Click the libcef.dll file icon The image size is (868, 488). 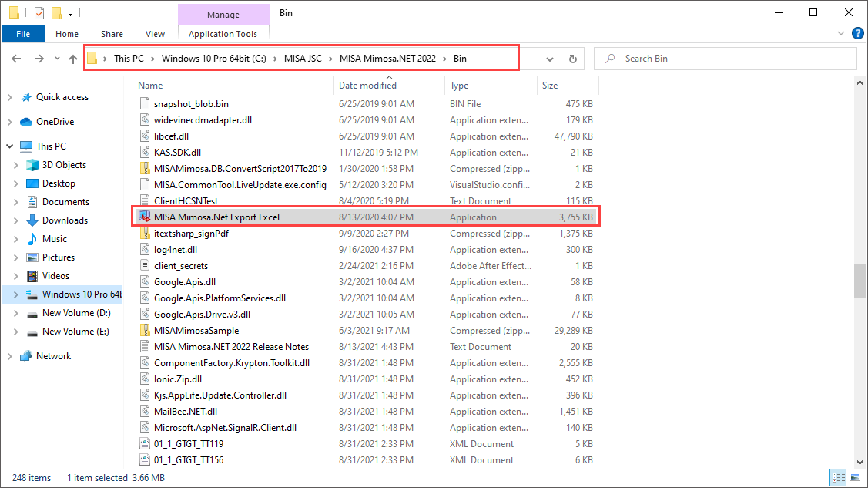145,136
